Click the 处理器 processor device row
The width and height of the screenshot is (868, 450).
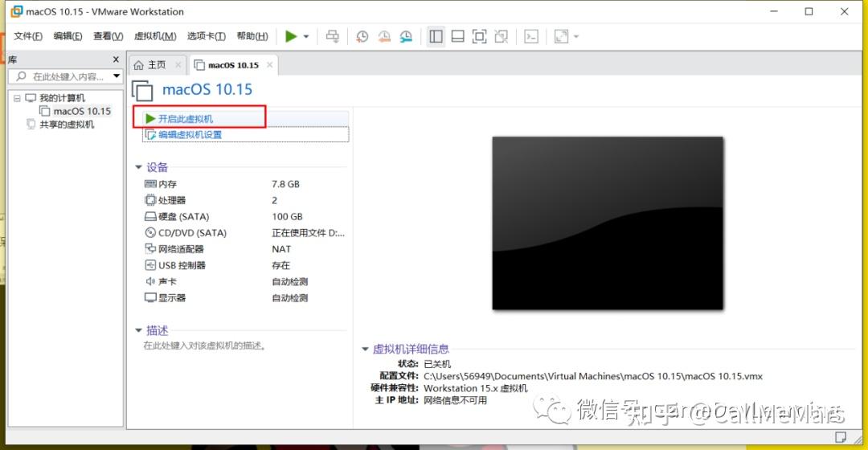pyautogui.click(x=244, y=200)
